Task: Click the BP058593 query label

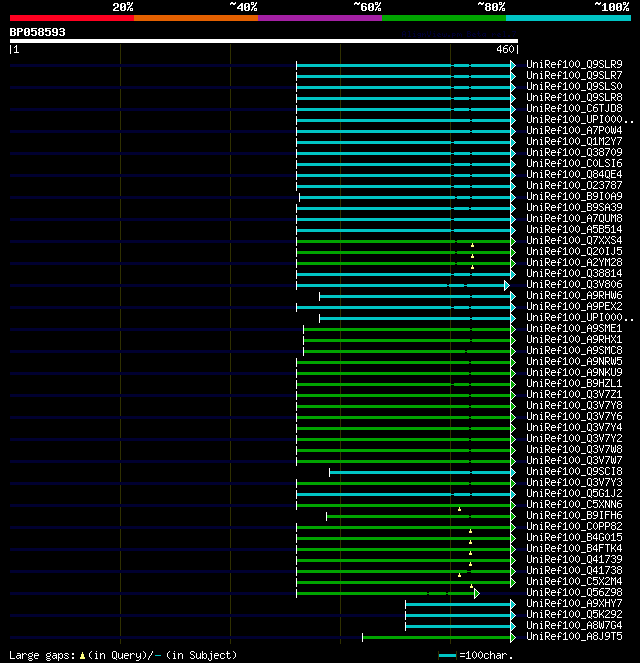Action: coord(38,32)
